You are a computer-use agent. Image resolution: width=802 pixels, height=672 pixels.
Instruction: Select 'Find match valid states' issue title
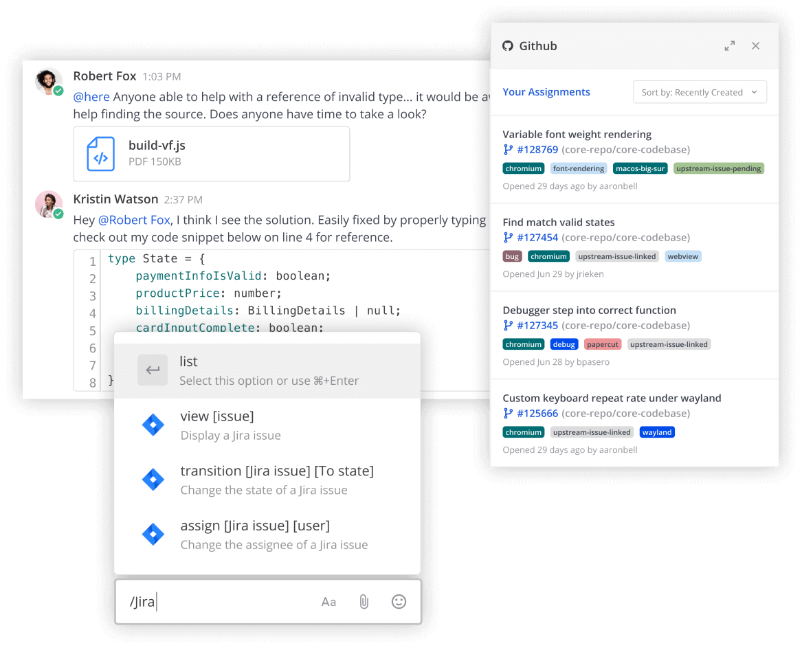tap(559, 223)
